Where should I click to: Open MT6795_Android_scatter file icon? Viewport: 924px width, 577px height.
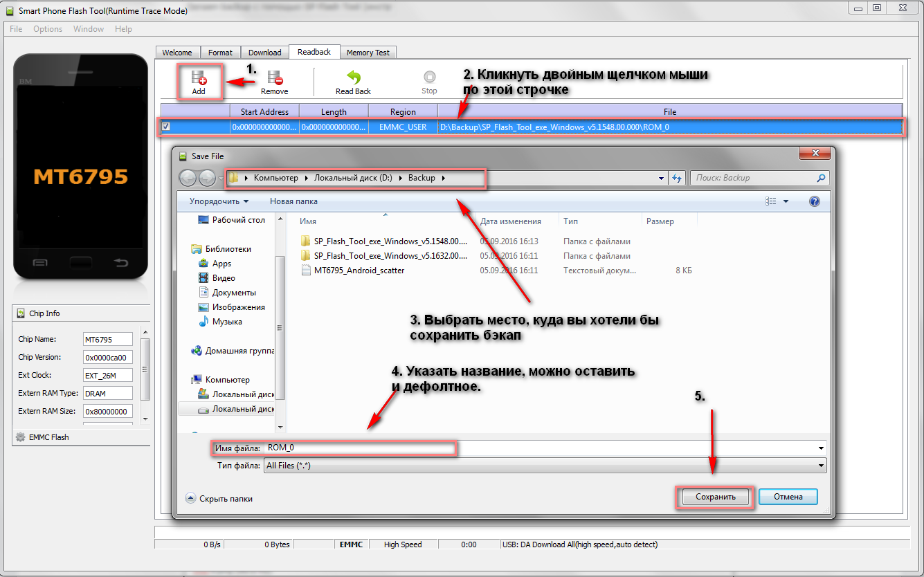point(307,271)
